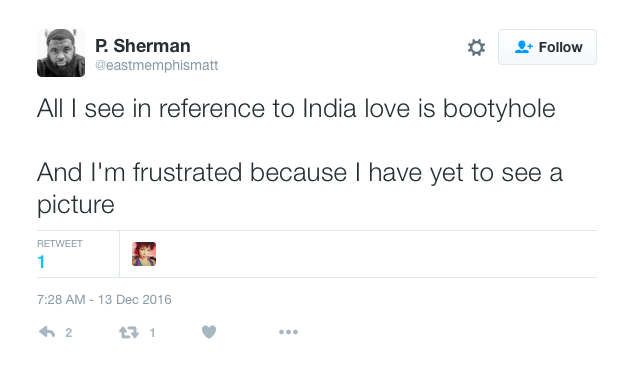The image size is (632, 371).
Task: Click the count beside the retweet arrows
Action: [152, 333]
